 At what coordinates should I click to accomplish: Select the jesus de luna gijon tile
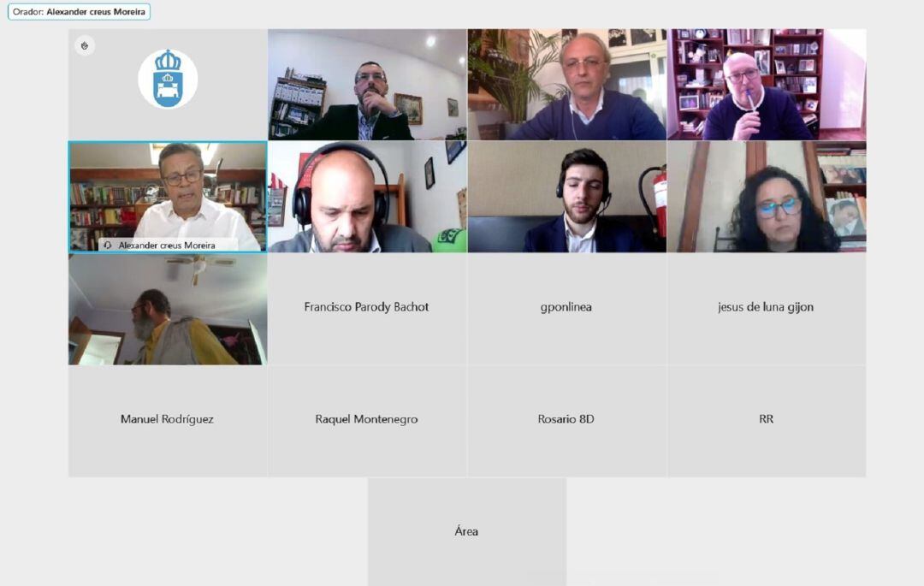[767, 309]
